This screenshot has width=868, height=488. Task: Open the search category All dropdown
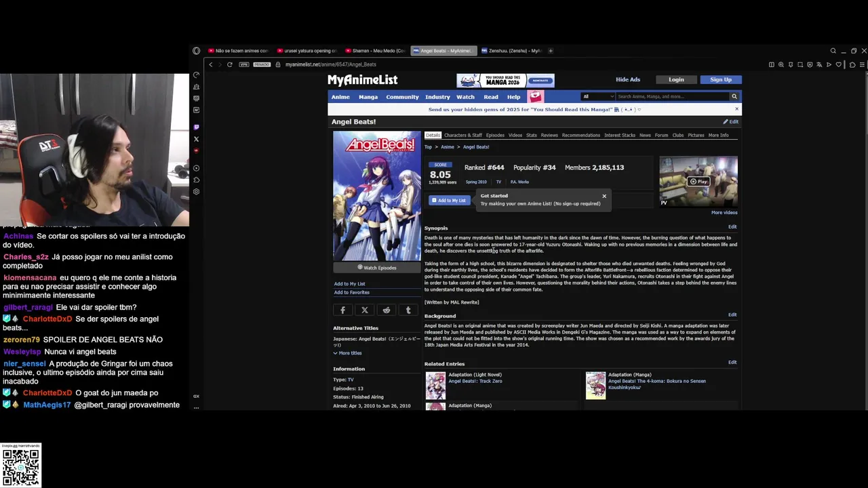598,96
